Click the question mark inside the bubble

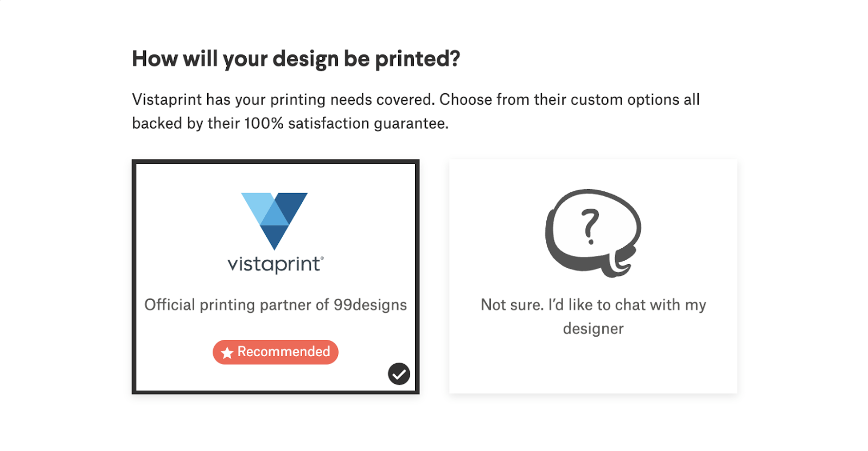(590, 226)
